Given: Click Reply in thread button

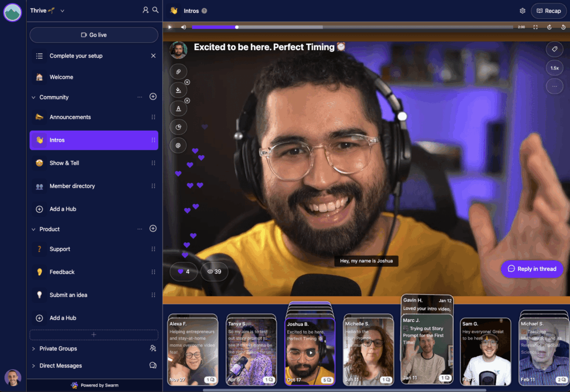Looking at the screenshot, I should point(532,269).
